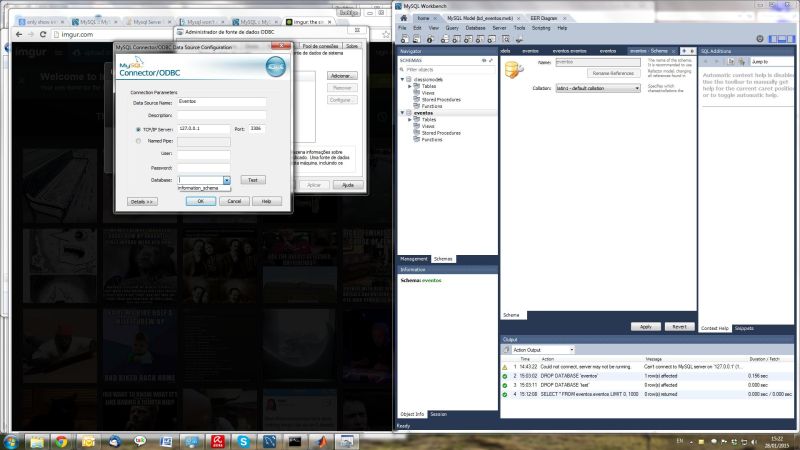Viewport: 800px width, 450px height.
Task: Open the Server menu
Action: pyautogui.click(x=499, y=28)
